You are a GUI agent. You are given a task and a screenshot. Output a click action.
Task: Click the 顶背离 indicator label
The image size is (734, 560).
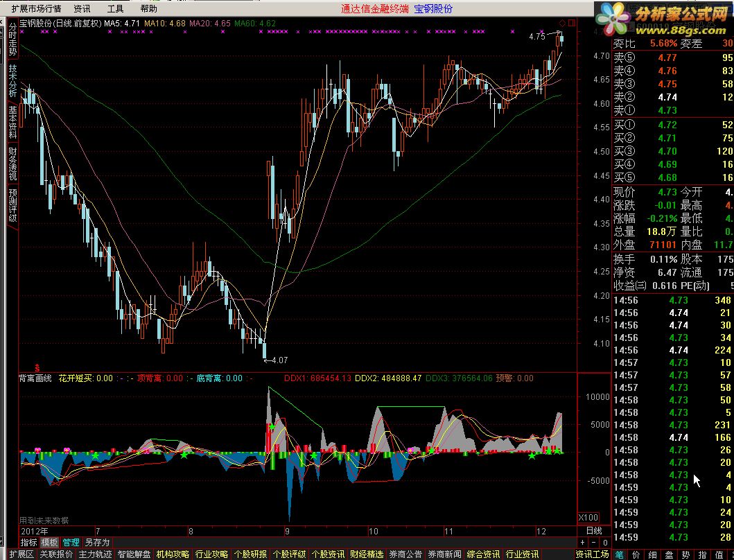[160, 378]
